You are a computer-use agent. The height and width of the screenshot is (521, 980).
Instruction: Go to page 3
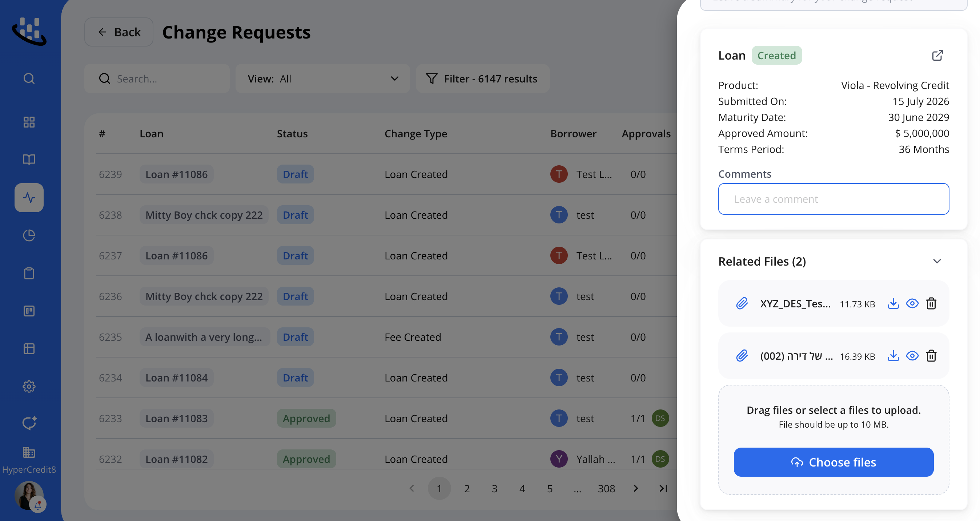click(x=495, y=488)
